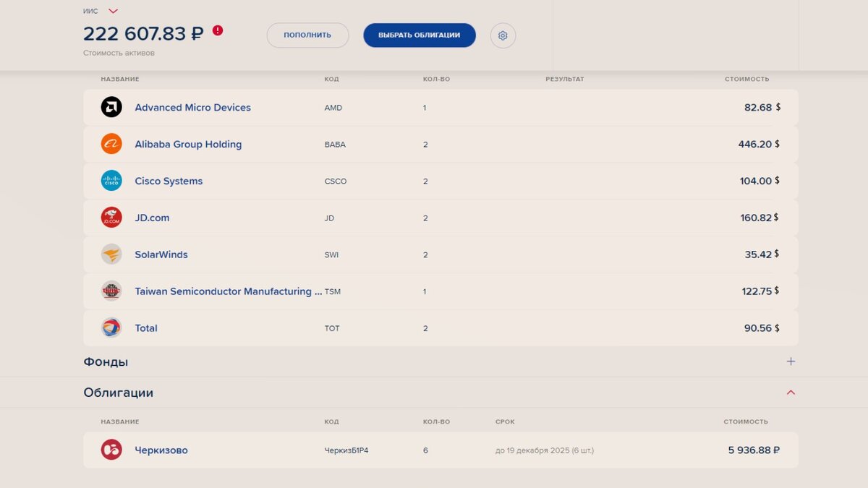Image resolution: width=868 pixels, height=488 pixels.
Task: Open the Черкизово bond link
Action: click(161, 450)
